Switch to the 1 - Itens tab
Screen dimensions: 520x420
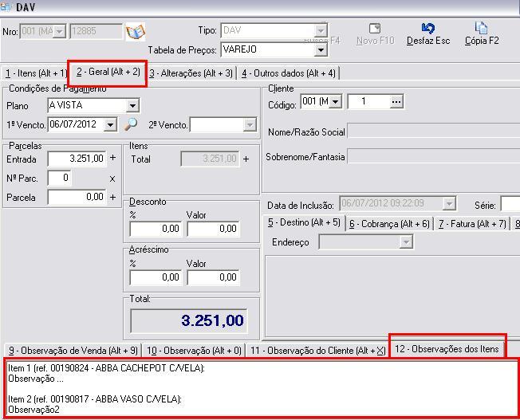(x=35, y=73)
